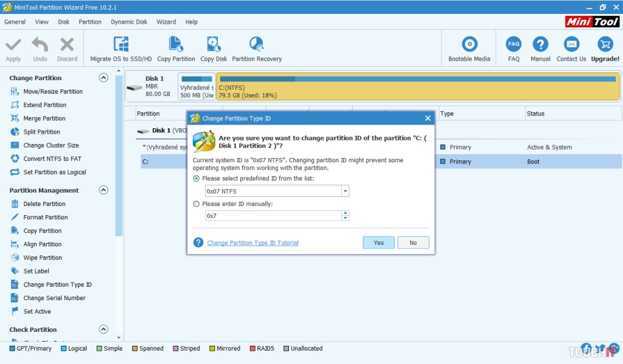Click the Migrate OS to SSD/HD icon
Screen dimensions: 623x364
pyautogui.click(x=120, y=45)
